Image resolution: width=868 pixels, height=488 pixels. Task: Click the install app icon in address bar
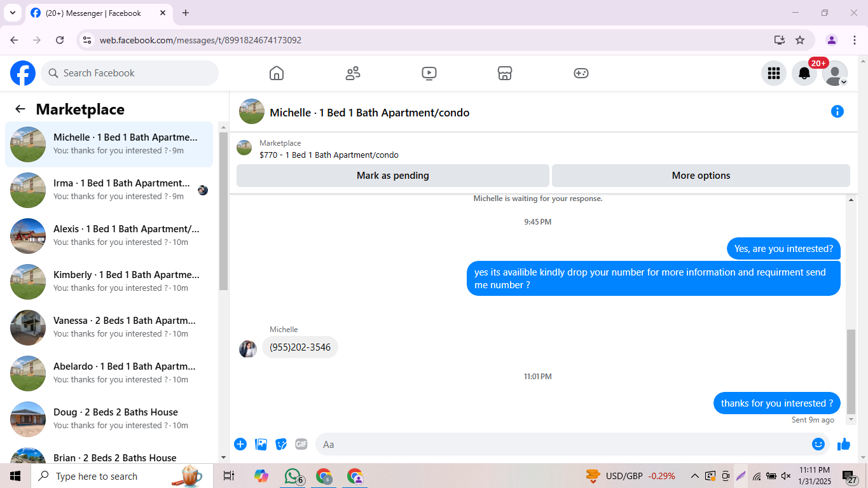click(780, 40)
